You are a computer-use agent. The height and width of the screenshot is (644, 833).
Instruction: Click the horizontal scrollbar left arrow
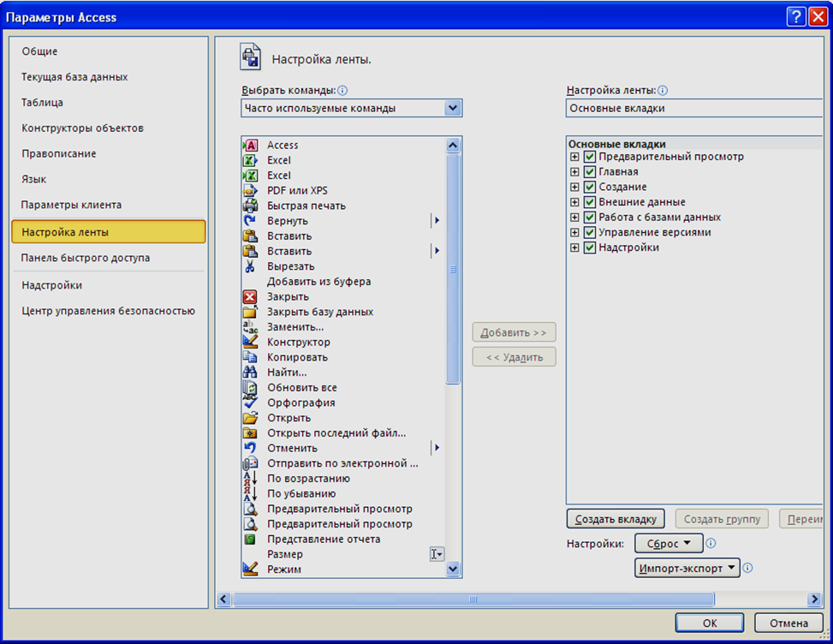click(223, 599)
